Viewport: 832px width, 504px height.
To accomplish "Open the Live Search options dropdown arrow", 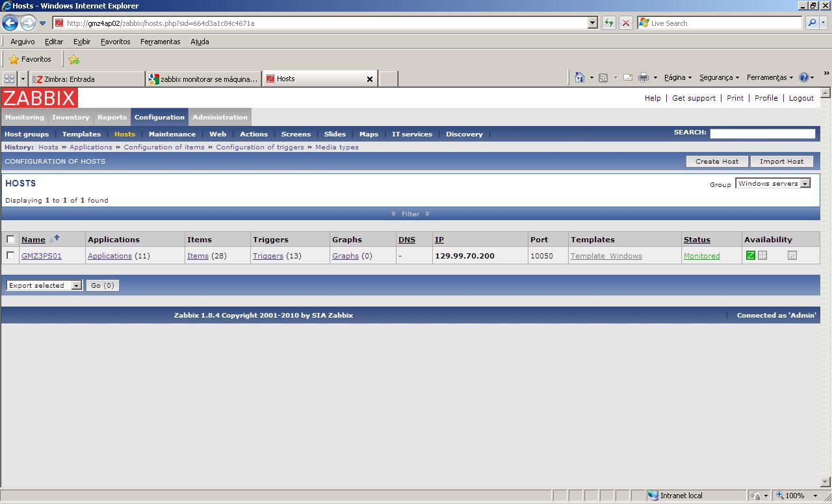I will pyautogui.click(x=823, y=23).
